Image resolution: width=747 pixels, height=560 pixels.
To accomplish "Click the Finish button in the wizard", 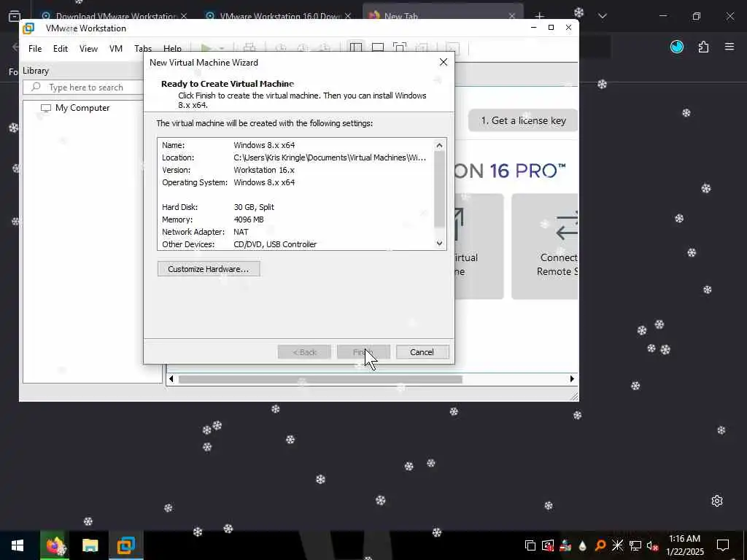I will pos(363,352).
